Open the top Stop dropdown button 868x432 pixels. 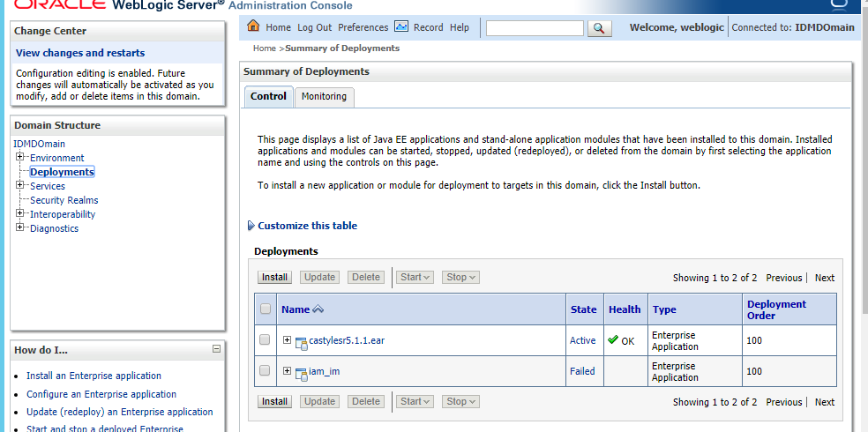click(460, 277)
